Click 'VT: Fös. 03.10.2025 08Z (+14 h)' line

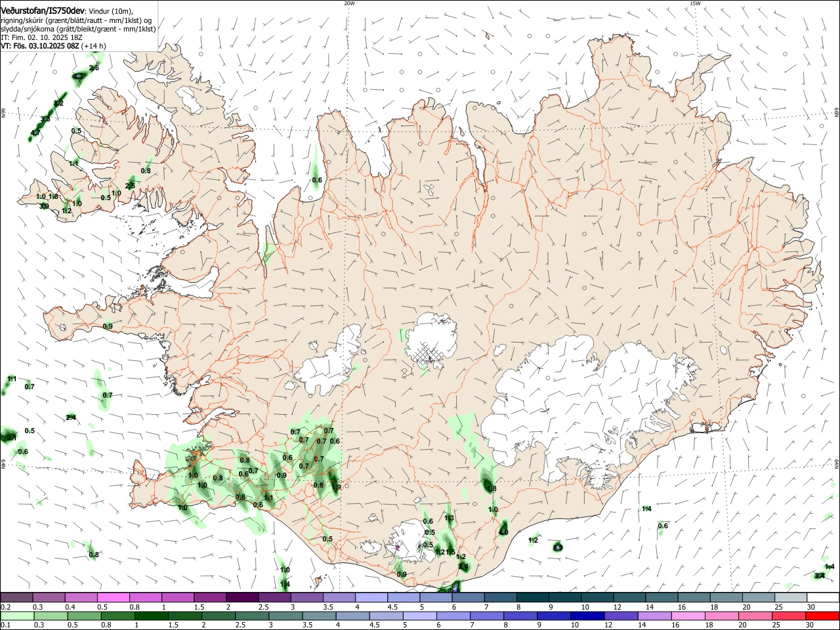[53, 47]
